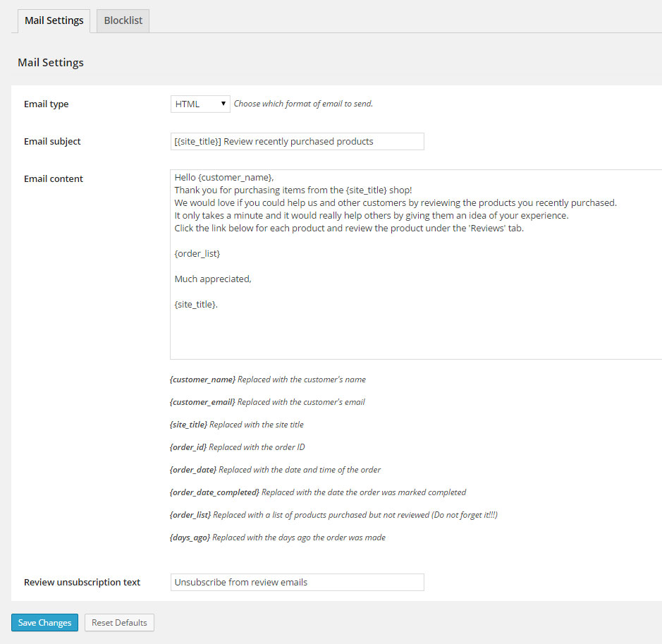Select the Mail Settings tab
Screen dimensions: 662x644
(54, 20)
